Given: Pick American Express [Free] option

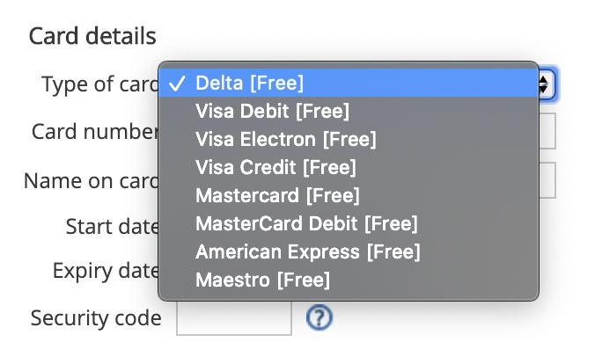Looking at the screenshot, I should [349, 251].
